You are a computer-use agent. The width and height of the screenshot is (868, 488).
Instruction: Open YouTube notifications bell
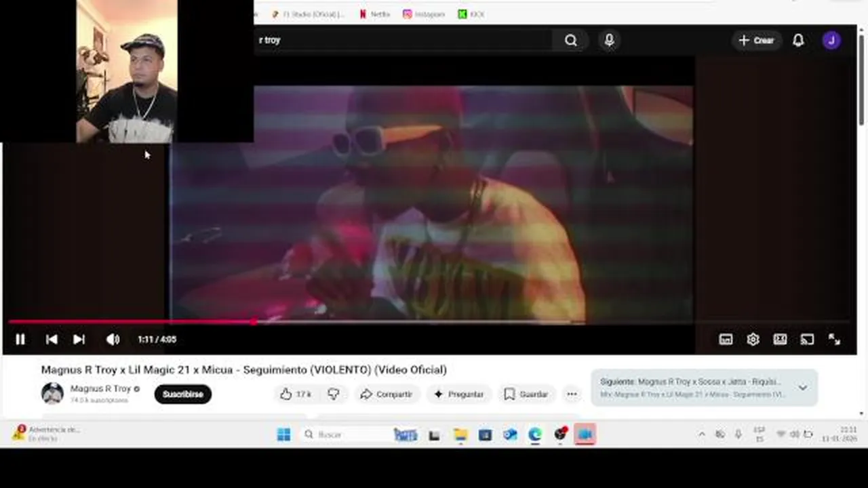[x=798, y=41]
